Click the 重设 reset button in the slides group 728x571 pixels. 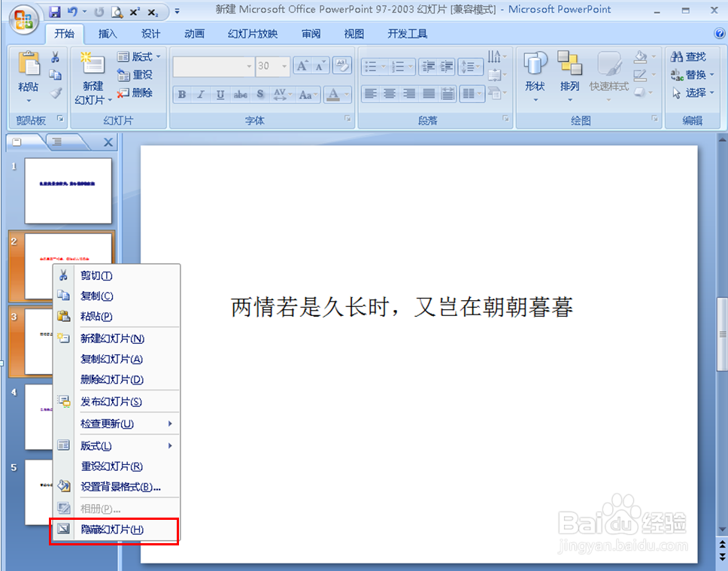[x=135, y=74]
